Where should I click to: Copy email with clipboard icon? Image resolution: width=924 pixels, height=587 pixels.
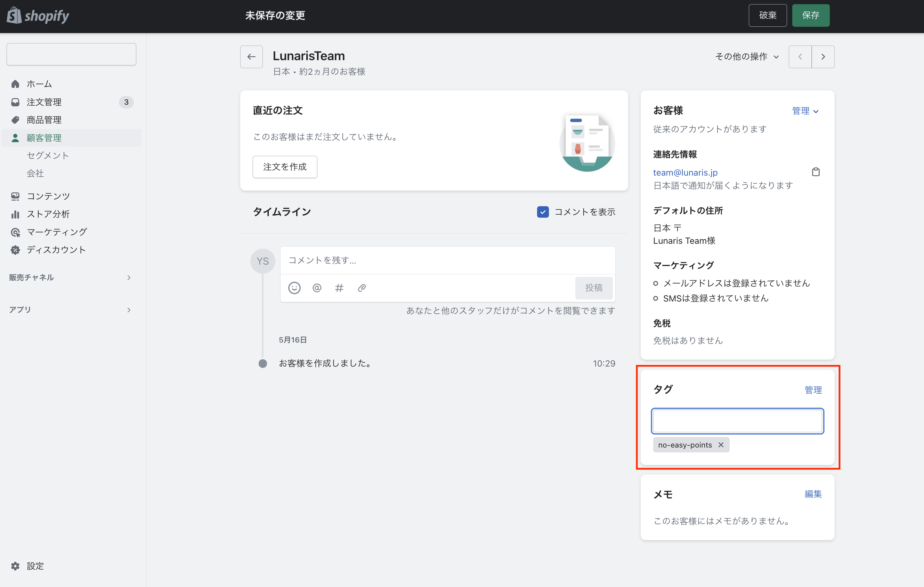(816, 172)
